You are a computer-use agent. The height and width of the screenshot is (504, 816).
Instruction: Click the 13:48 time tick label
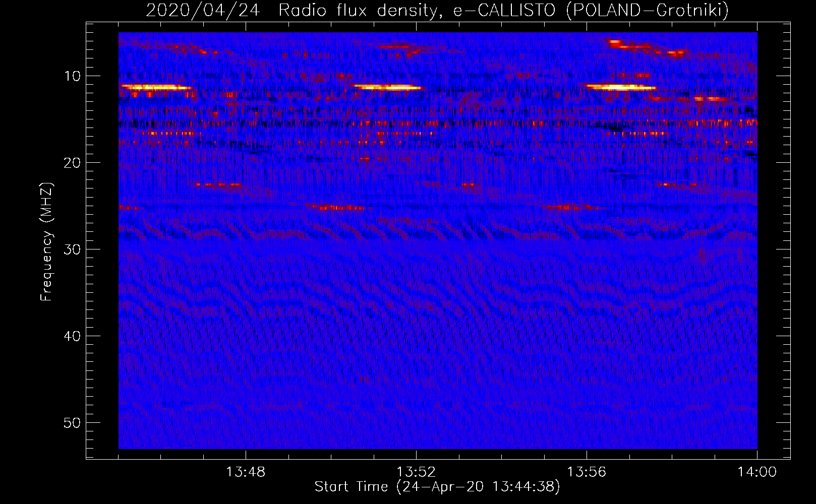[x=246, y=472]
